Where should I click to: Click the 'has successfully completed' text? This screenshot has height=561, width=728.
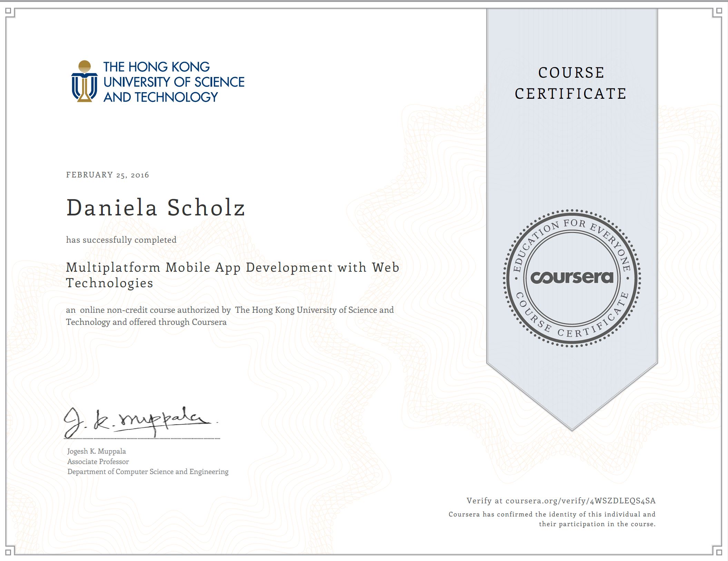[121, 240]
